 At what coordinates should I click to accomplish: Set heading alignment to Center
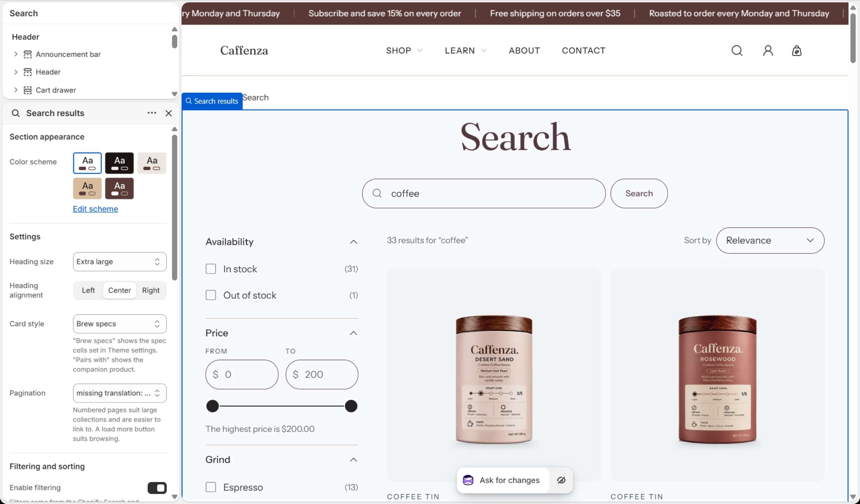[119, 291]
